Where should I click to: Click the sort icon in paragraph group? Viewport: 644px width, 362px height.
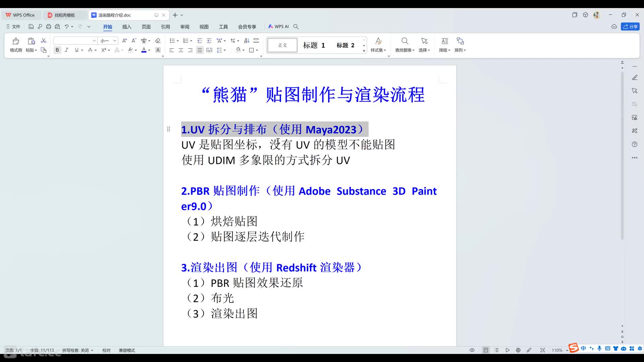tap(247, 41)
